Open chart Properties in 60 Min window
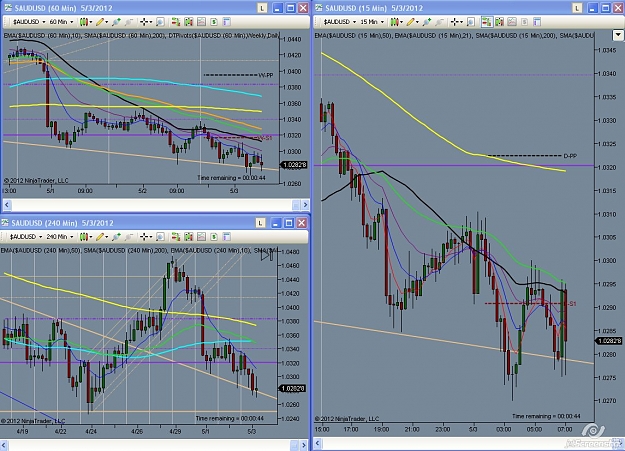625x451 pixels. 226,22
